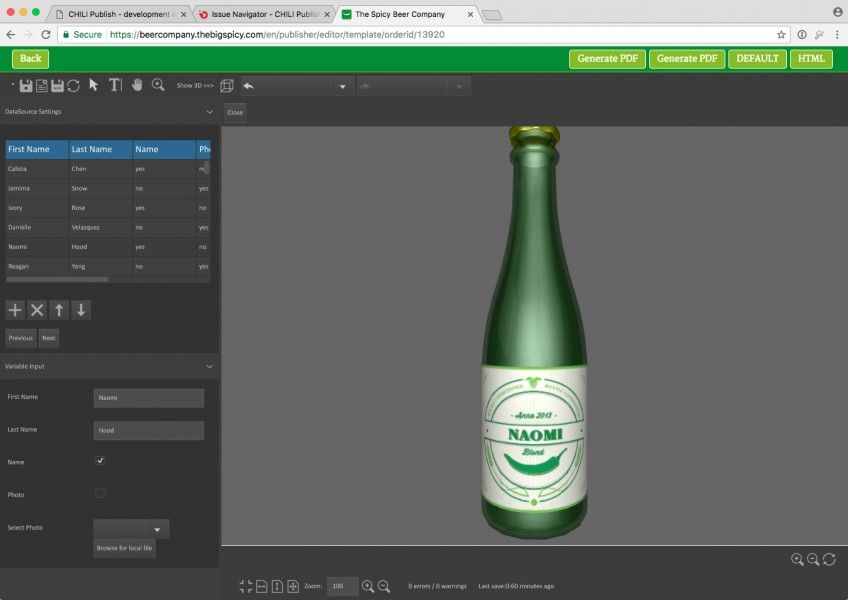Click the fit page height icon
Viewport: 848px width, 600px height.
[x=277, y=586]
